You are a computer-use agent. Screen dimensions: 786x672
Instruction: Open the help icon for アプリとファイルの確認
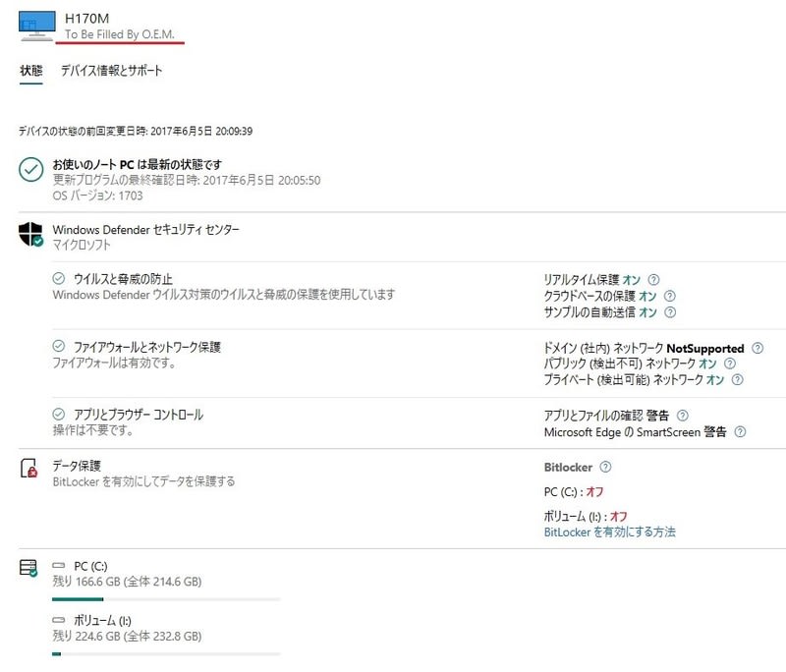683,416
